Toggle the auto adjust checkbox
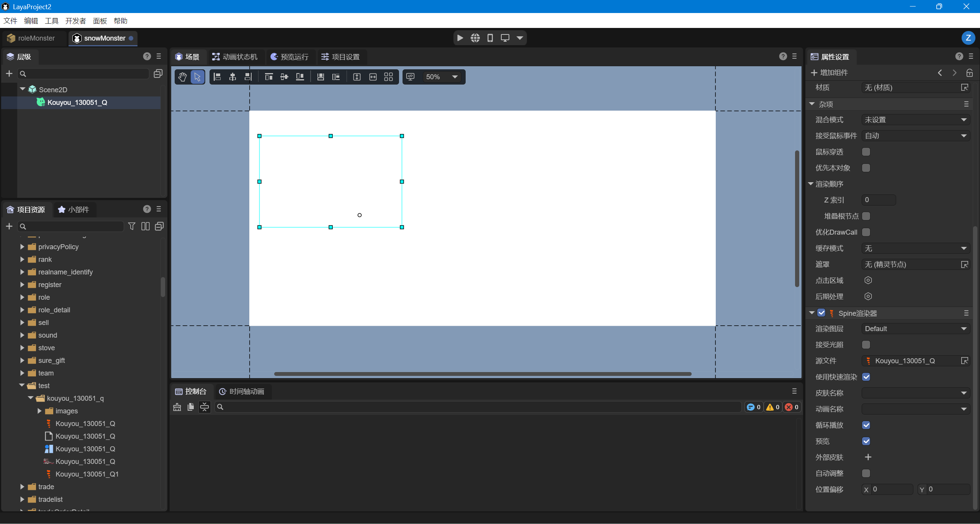 [x=866, y=473]
